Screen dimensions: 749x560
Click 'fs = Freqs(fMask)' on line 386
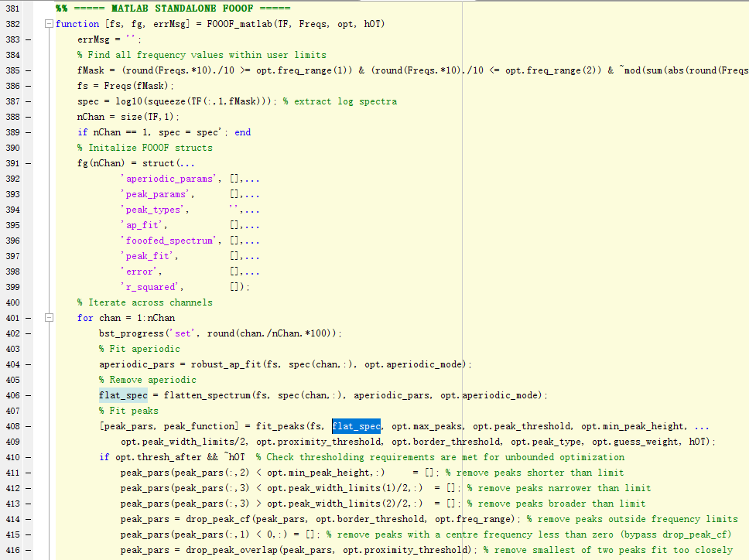pos(125,86)
